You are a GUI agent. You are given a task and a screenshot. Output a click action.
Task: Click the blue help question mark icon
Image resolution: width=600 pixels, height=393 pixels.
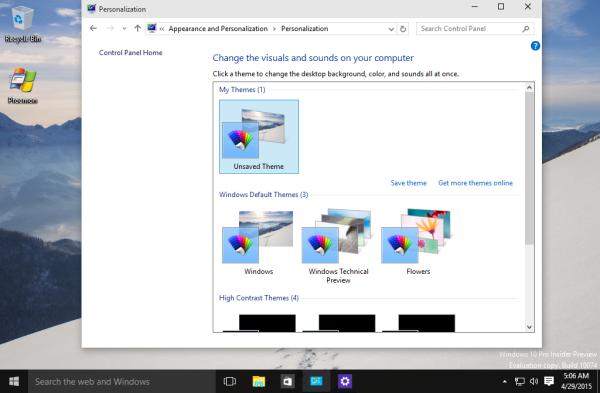click(x=535, y=46)
